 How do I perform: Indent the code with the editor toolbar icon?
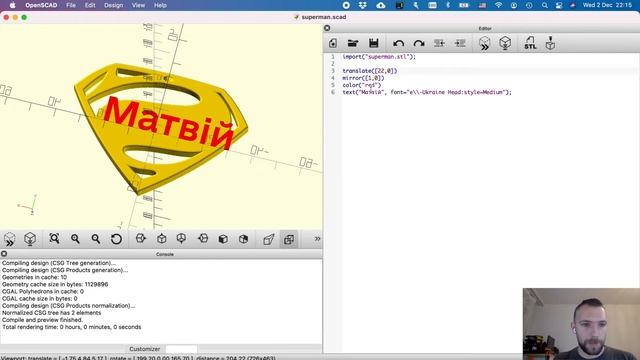(460, 43)
